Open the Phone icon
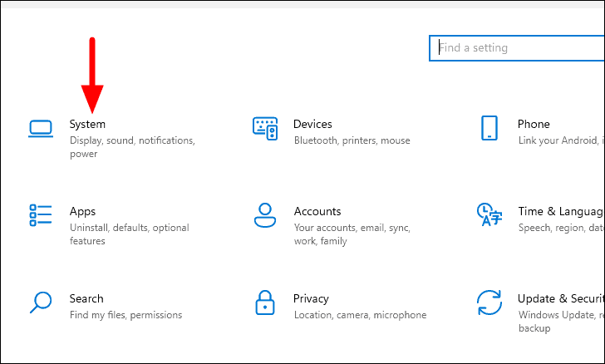The height and width of the screenshot is (364, 605). [x=489, y=128]
